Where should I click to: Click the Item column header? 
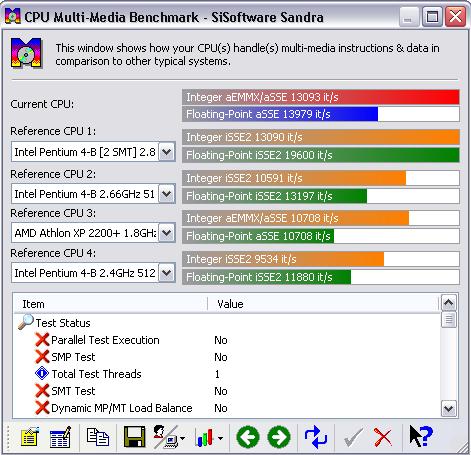[x=111, y=304]
